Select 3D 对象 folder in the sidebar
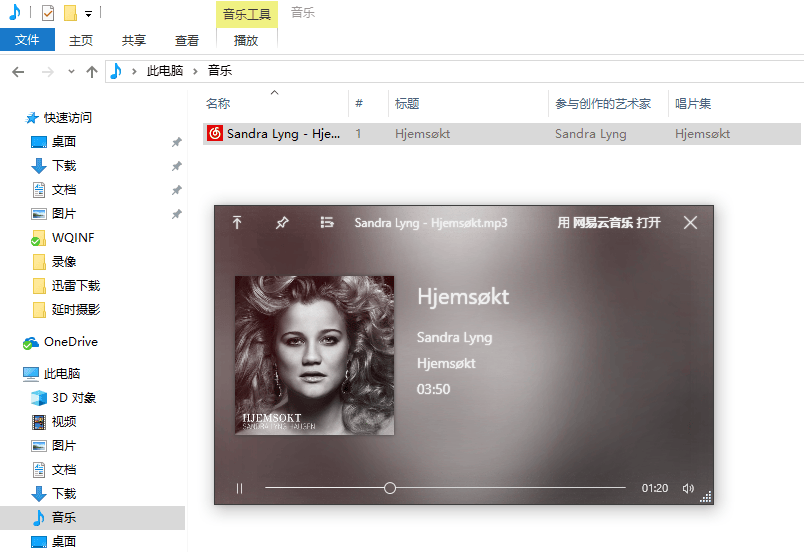This screenshot has height=552, width=804. pos(73,398)
